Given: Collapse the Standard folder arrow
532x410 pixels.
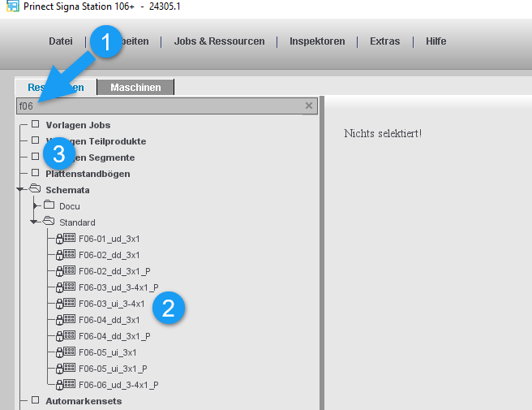Looking at the screenshot, I should point(33,222).
